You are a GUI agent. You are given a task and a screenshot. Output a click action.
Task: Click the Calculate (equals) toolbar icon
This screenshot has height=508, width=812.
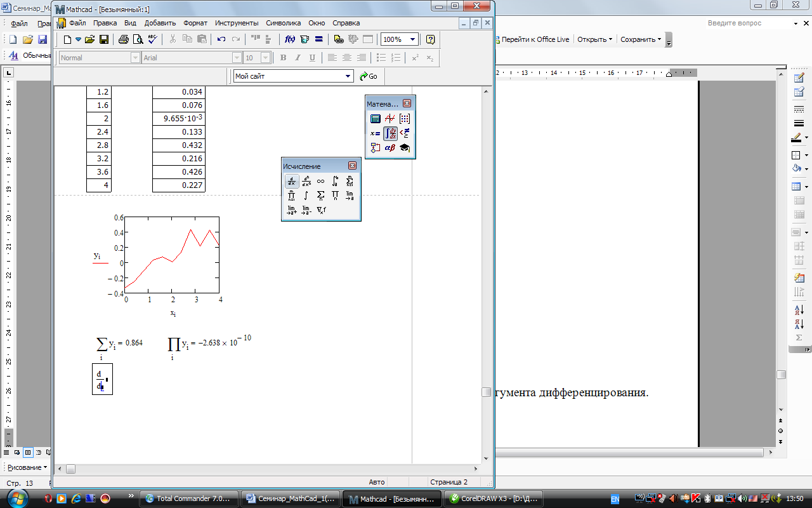pos(318,39)
